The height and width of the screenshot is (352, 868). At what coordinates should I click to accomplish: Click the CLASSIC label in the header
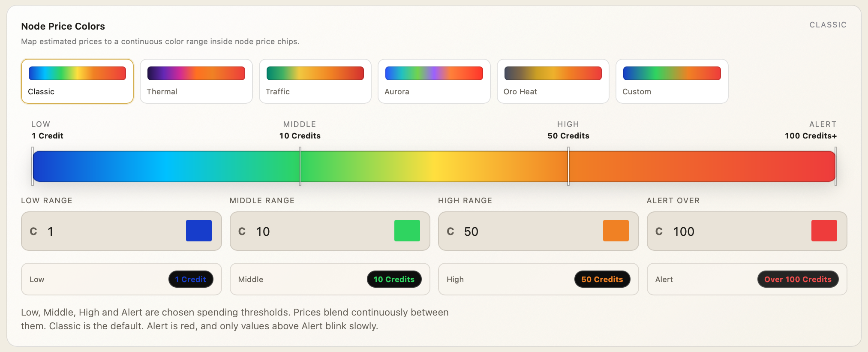828,25
